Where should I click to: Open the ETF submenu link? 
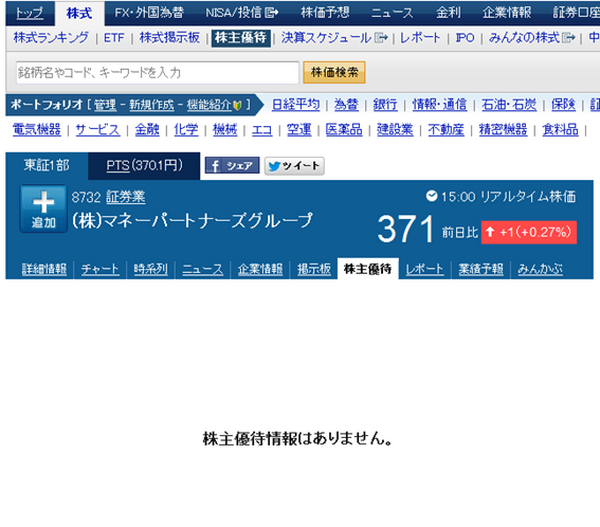pos(114,38)
